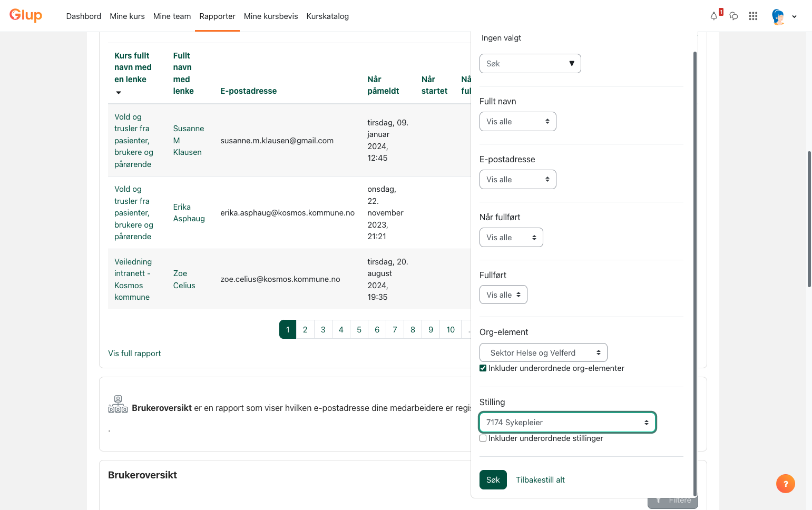Click email susanne.m.klausen@gmail.com cell

pyautogui.click(x=277, y=141)
